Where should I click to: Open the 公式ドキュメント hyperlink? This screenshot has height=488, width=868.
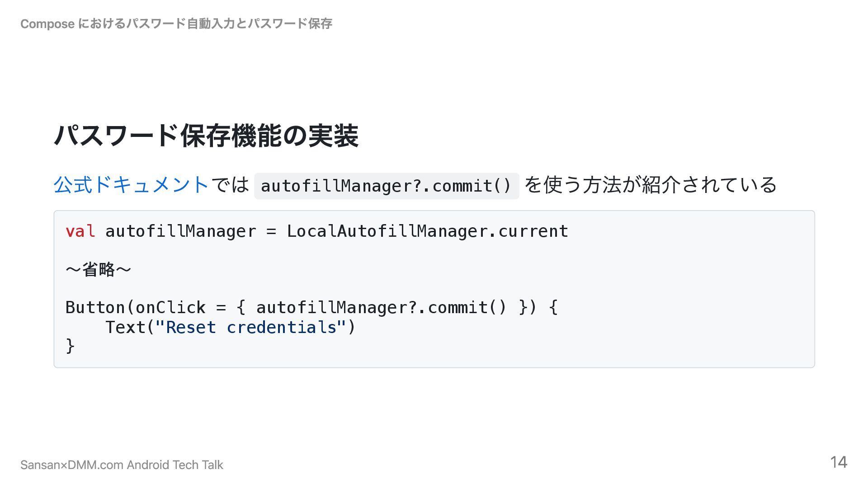131,185
